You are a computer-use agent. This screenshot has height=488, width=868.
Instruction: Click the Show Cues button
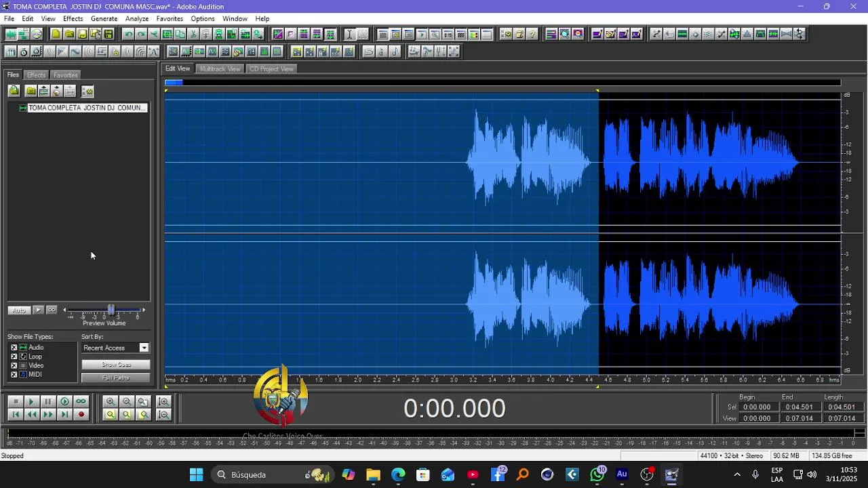[x=116, y=365]
